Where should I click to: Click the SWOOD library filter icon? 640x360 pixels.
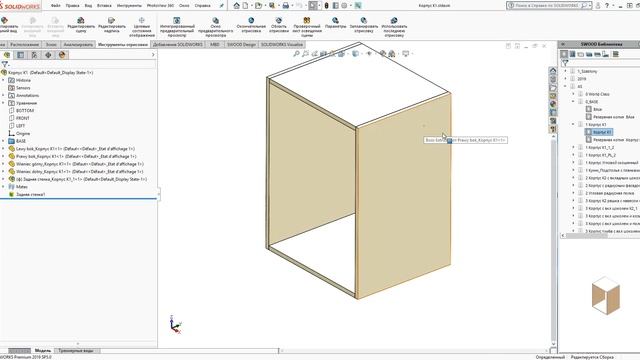565,63
